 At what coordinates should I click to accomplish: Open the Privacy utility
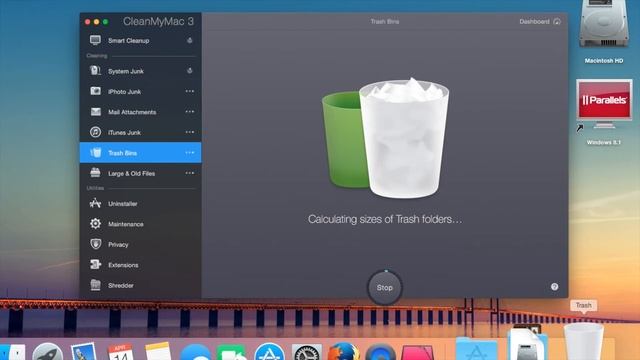tap(140, 244)
